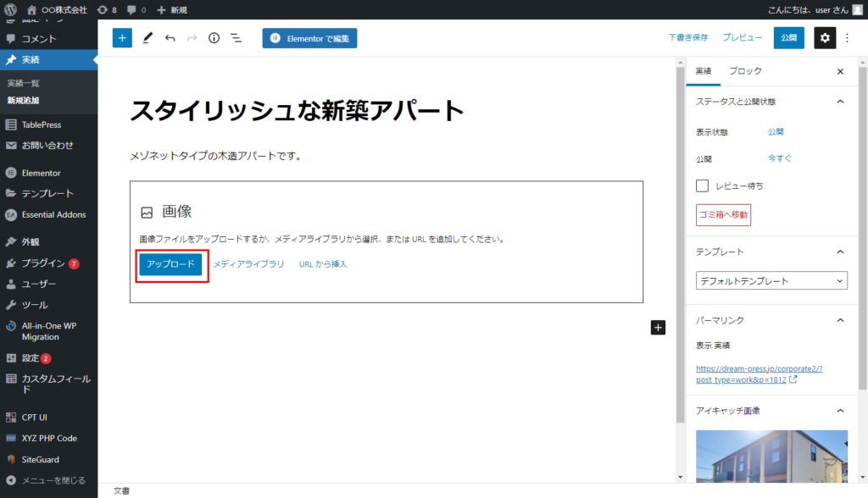The image size is (868, 498).
Task: Open the document details info icon
Action: [214, 38]
